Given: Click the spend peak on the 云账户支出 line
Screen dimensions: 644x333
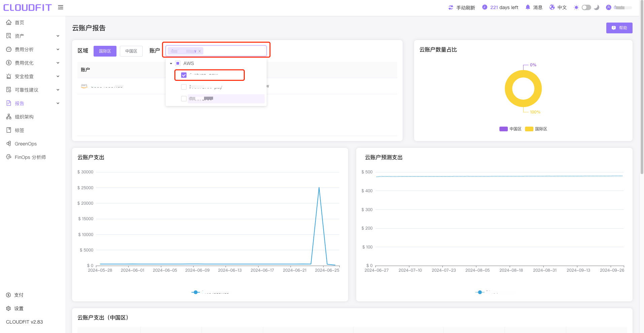Looking at the screenshot, I should pos(319,187).
